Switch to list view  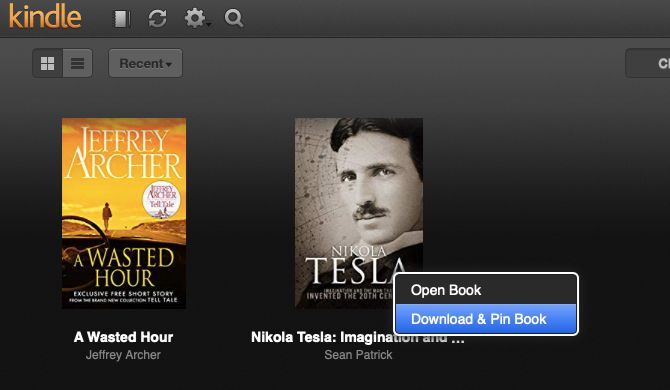(x=77, y=63)
